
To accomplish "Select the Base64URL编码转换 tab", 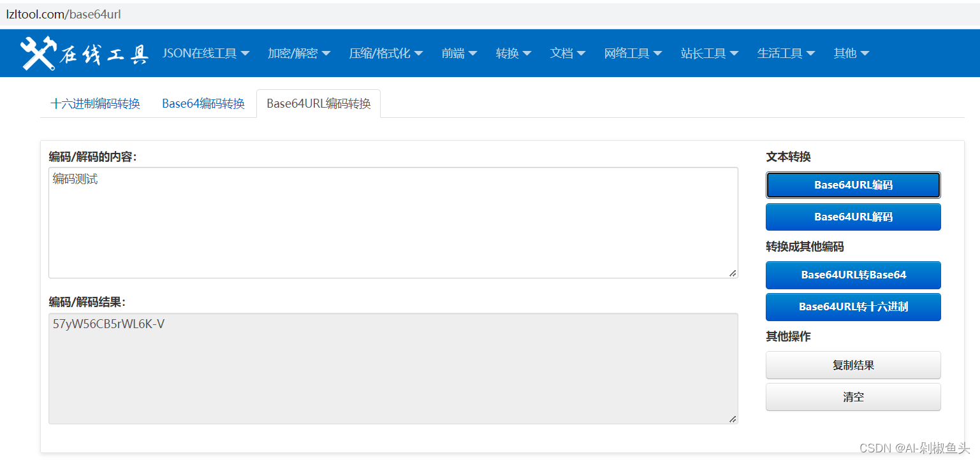I will pyautogui.click(x=318, y=103).
